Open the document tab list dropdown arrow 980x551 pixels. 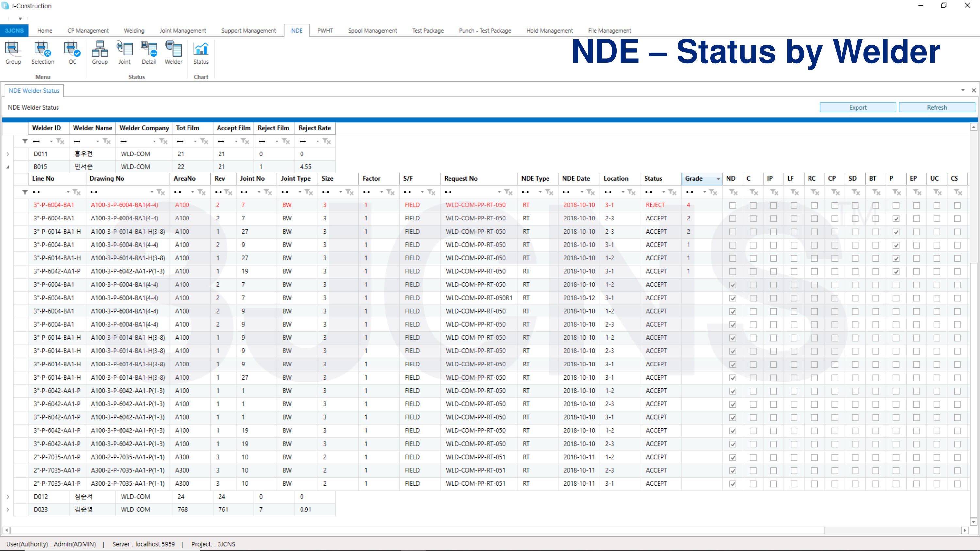point(962,90)
